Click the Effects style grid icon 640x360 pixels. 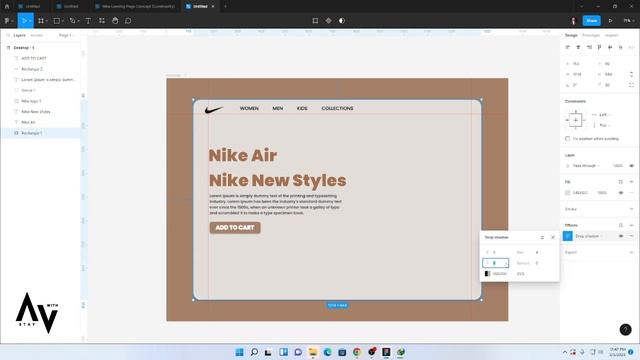(621, 225)
